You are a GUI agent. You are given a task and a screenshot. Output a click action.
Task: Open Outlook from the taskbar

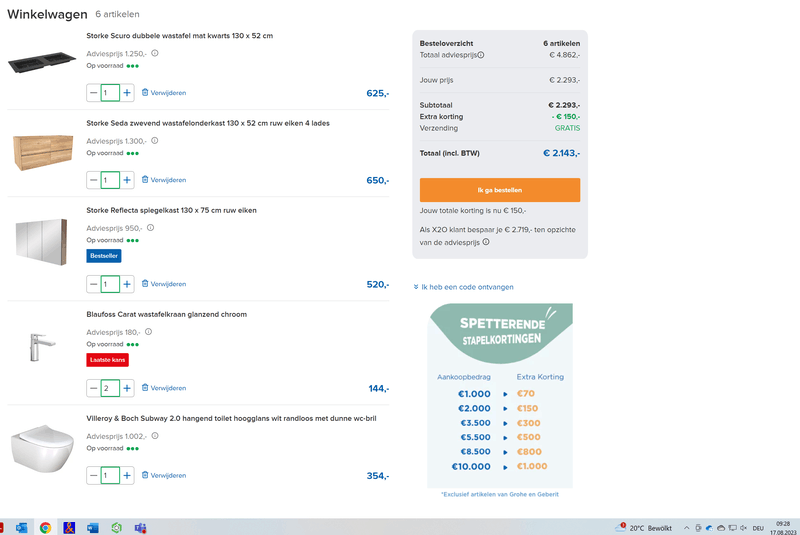pos(21,528)
